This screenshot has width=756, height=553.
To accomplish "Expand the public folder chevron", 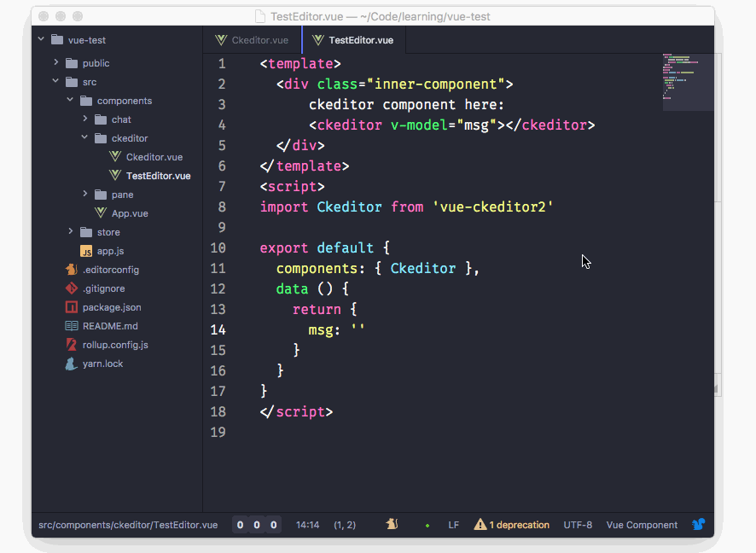I will click(56, 62).
